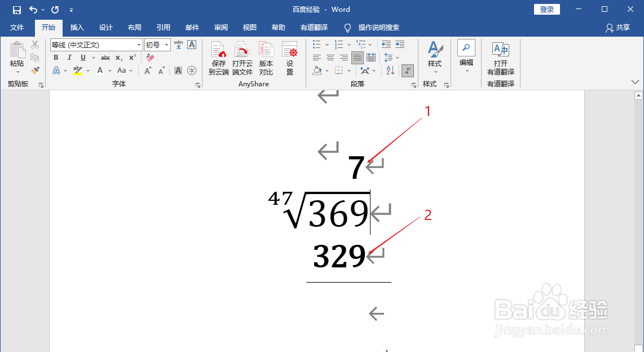The image size is (644, 352).
Task: Select the subscript icon
Action: point(118,58)
